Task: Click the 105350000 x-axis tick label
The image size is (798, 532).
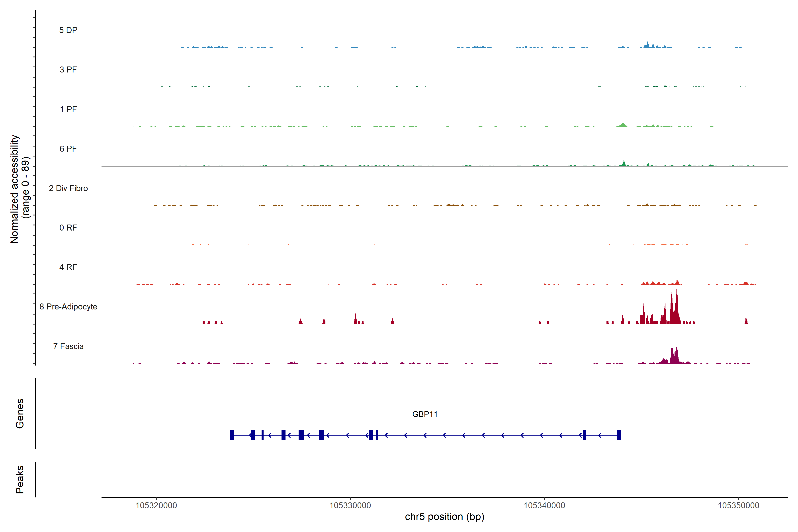Action: coord(738,505)
